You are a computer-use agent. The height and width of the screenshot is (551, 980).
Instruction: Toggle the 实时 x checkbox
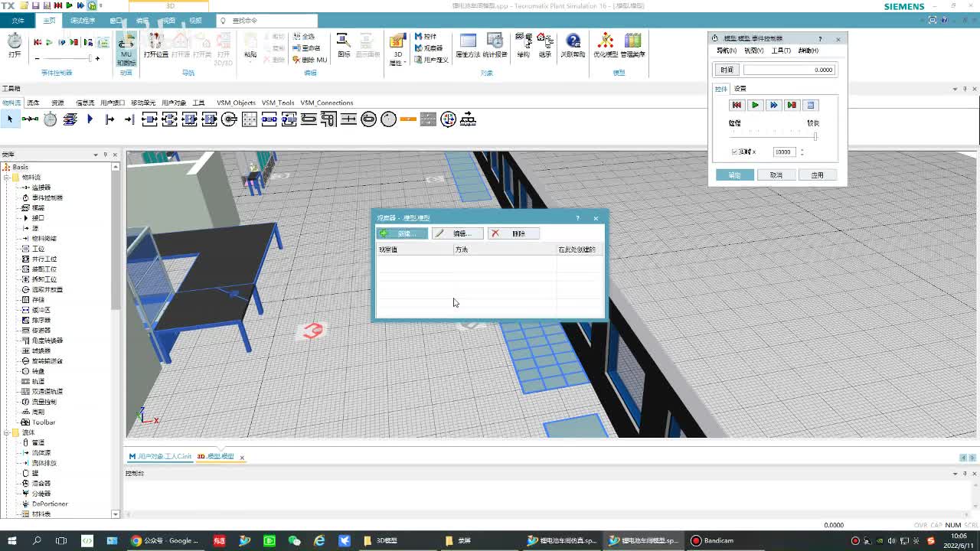735,152
